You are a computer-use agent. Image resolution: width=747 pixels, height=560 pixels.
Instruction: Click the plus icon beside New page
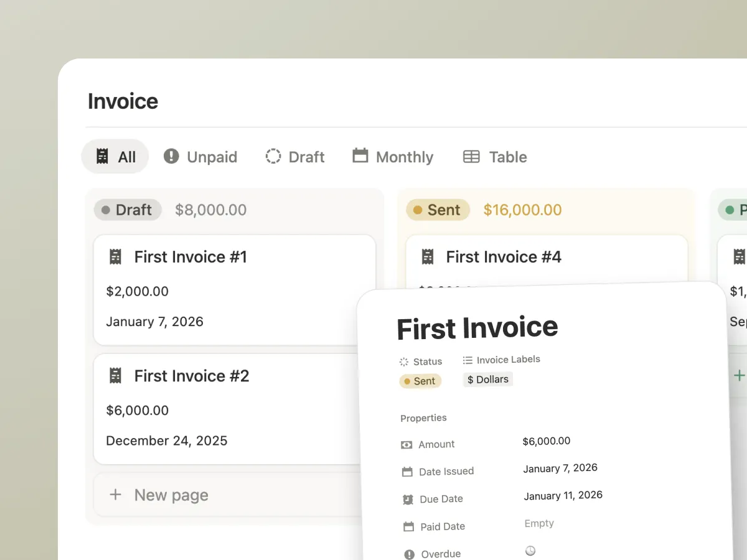tap(115, 495)
